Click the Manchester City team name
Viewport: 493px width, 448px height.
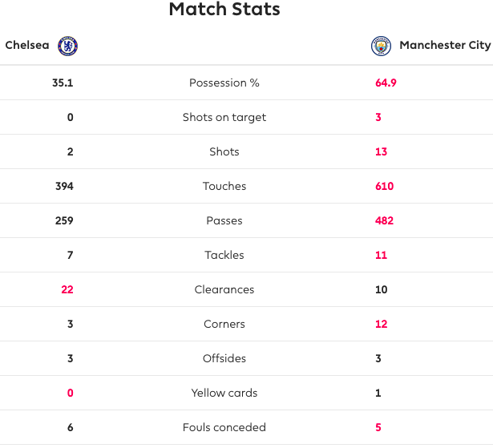[x=444, y=46]
